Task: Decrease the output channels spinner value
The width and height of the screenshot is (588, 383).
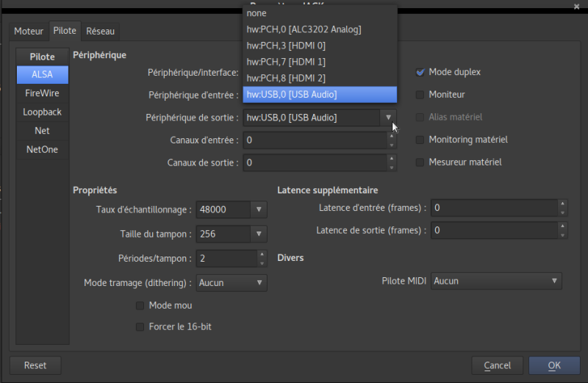Action: (391, 166)
